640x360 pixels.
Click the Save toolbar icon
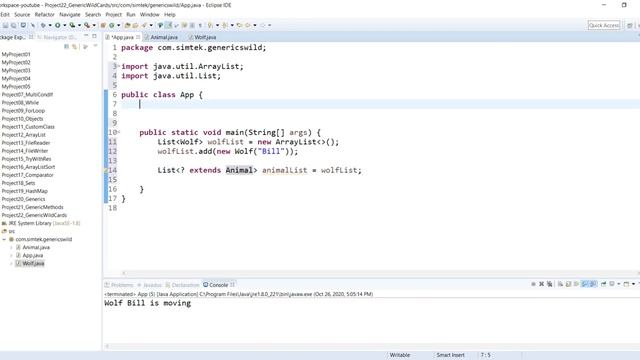coord(5,25)
